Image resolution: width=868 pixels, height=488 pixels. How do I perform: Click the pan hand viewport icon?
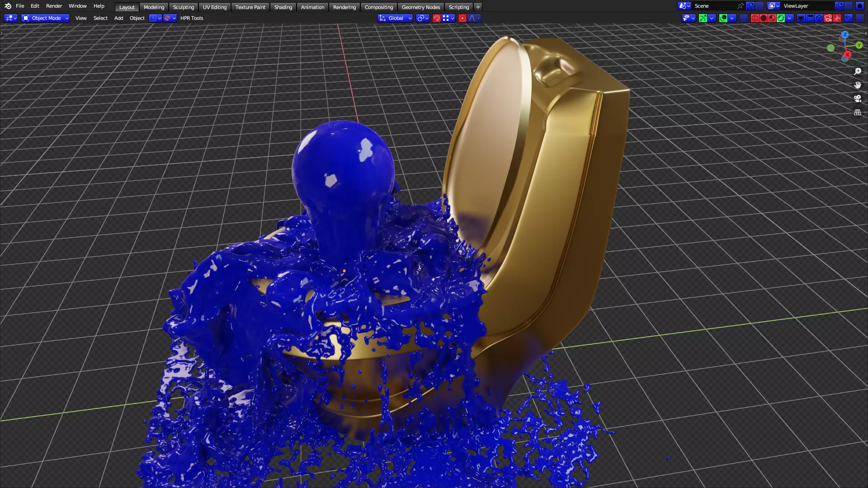(858, 85)
